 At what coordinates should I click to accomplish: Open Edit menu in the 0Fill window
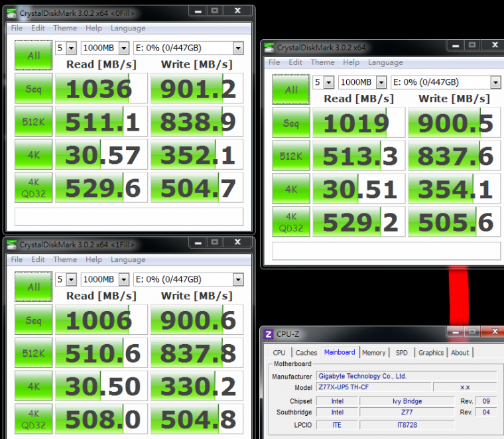pos(38,28)
